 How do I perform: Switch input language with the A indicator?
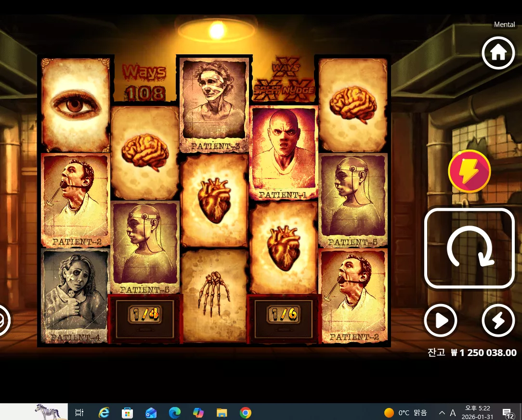(453, 413)
